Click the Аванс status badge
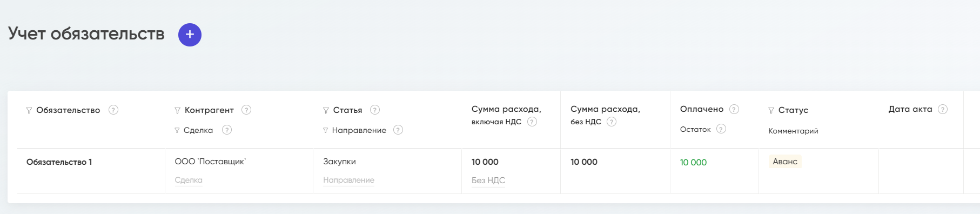Image resolution: width=980 pixels, height=214 pixels. [x=785, y=162]
